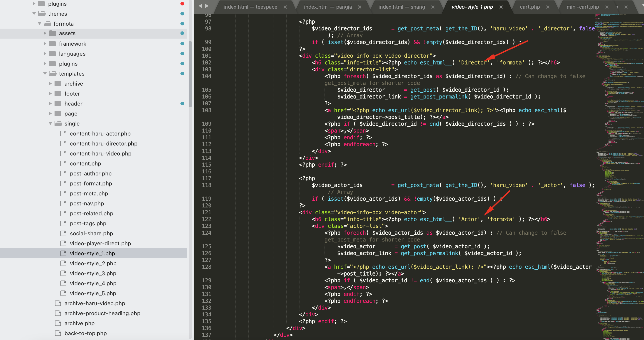This screenshot has width=644, height=340.
Task: Close the video-style_1.php tab
Action: click(x=501, y=7)
